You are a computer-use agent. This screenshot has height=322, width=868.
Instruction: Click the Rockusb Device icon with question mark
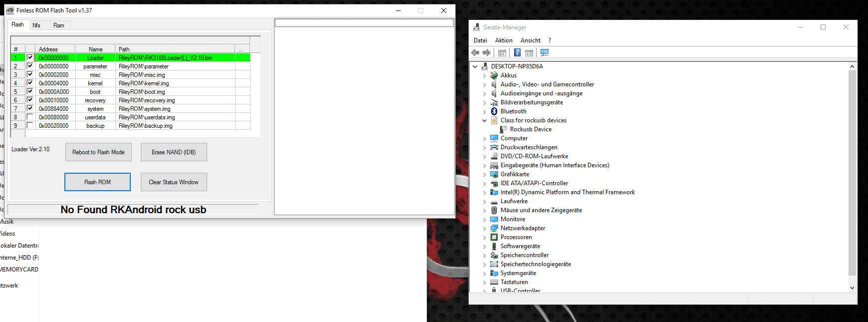point(504,129)
